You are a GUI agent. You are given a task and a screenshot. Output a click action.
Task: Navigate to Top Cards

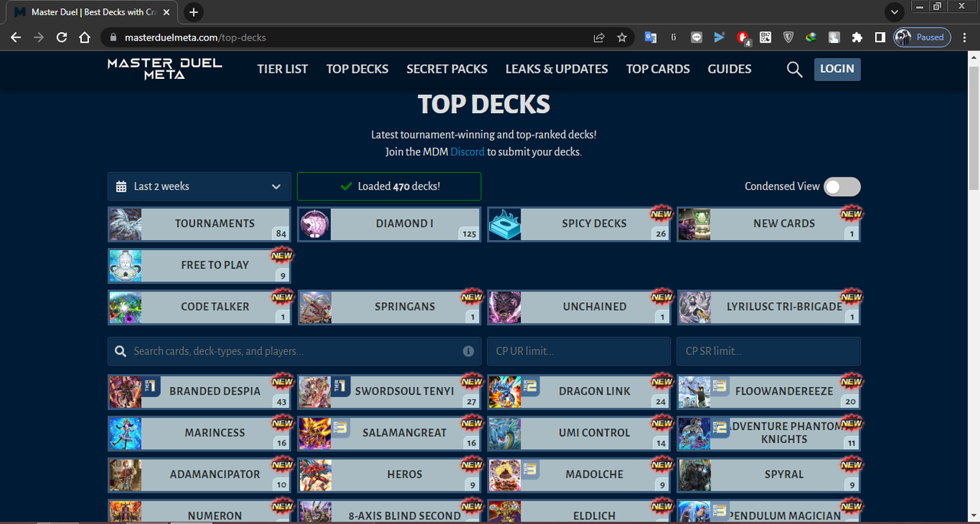[x=658, y=69]
